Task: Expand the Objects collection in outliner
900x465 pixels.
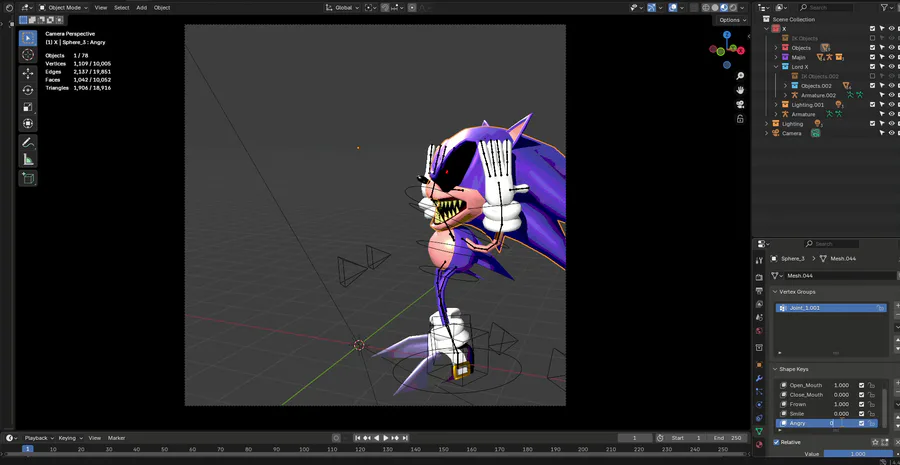Action: click(776, 48)
